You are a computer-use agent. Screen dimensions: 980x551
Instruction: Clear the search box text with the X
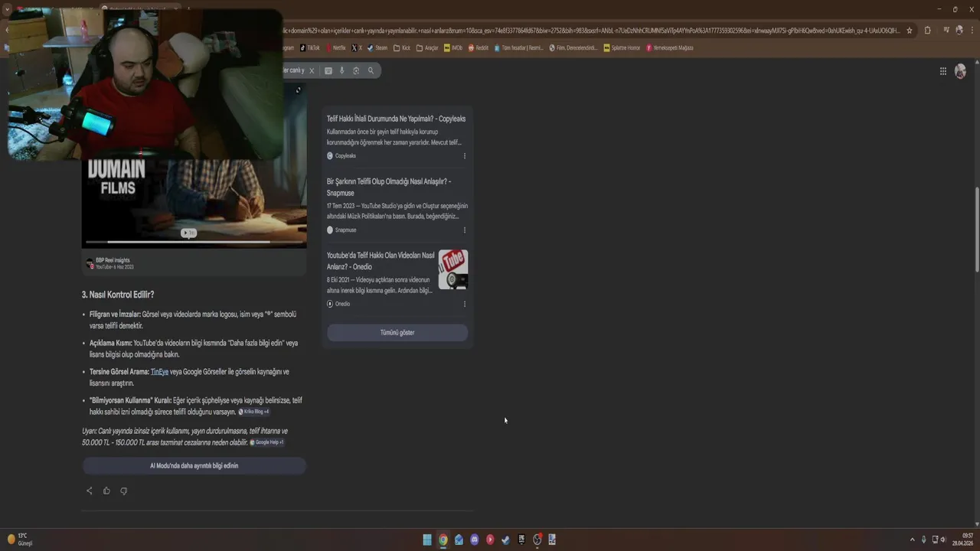[312, 70]
